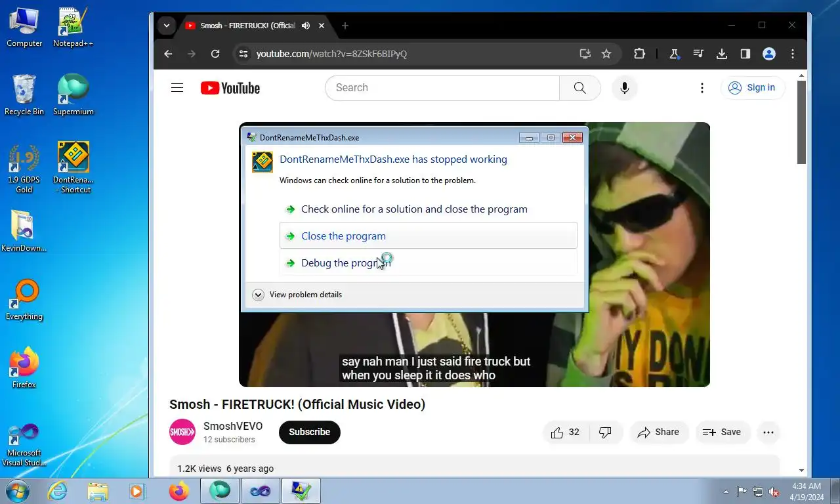The width and height of the screenshot is (840, 504).
Task: Search with your voice microphone button
Action: [624, 88]
